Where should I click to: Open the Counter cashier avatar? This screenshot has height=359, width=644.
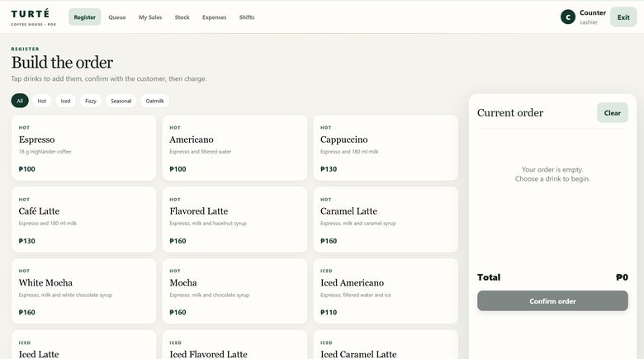coord(567,17)
